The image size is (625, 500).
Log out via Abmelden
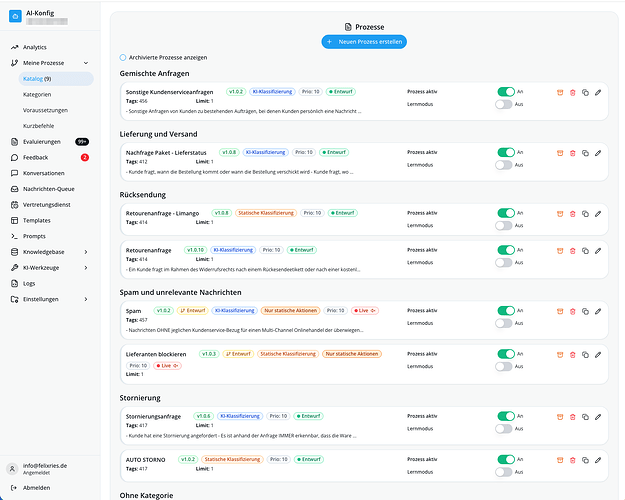point(37,488)
